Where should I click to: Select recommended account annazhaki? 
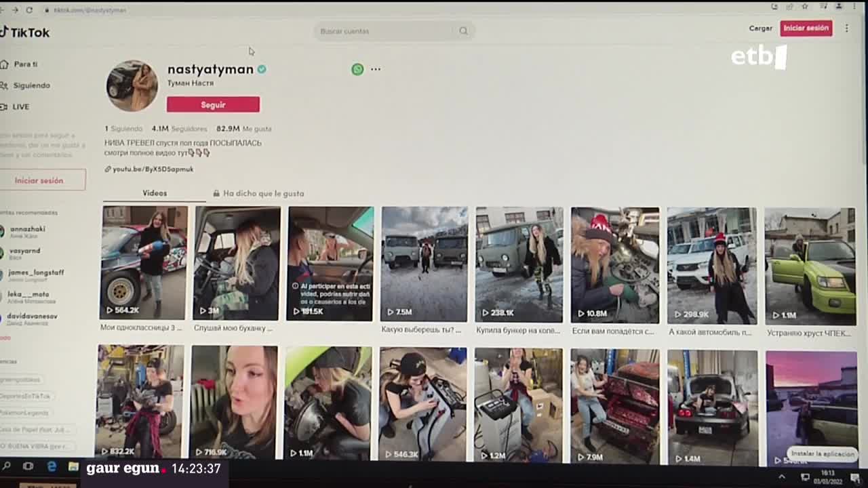[27, 229]
